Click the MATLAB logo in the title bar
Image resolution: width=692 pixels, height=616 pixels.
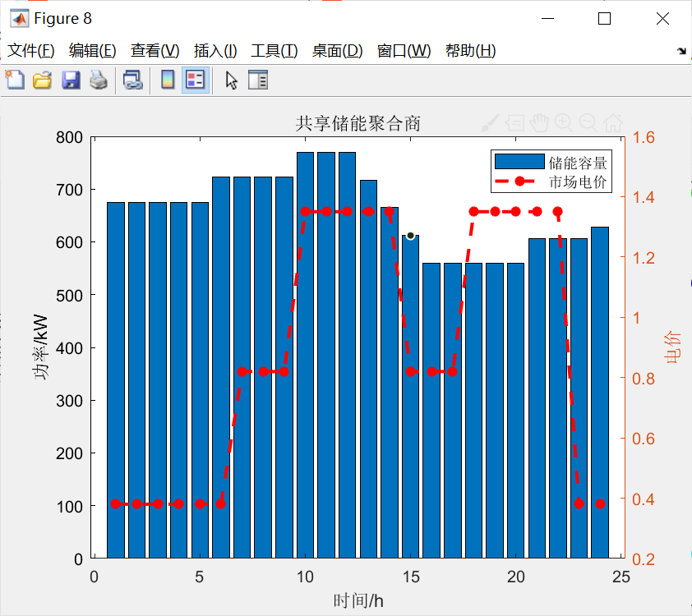tap(20, 19)
